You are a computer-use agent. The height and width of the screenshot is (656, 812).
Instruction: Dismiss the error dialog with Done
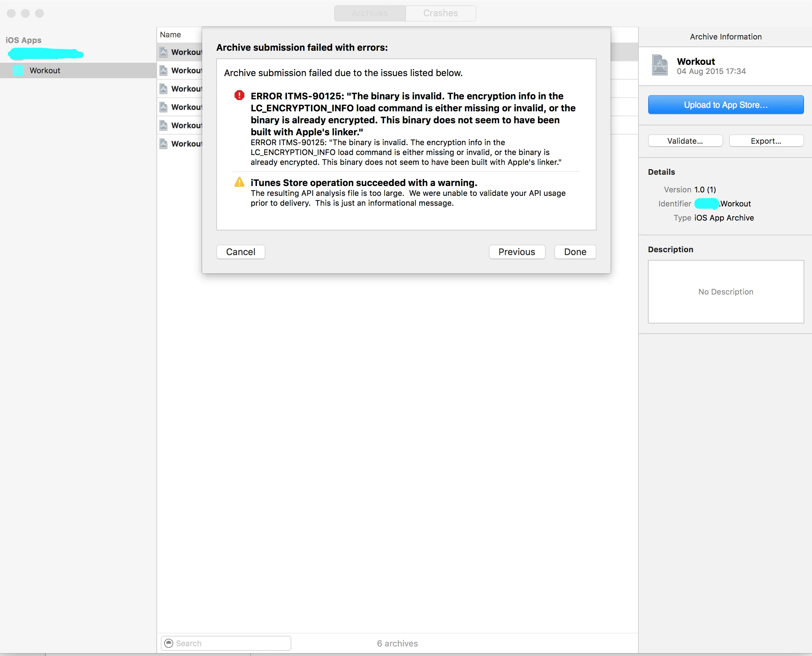coord(575,252)
